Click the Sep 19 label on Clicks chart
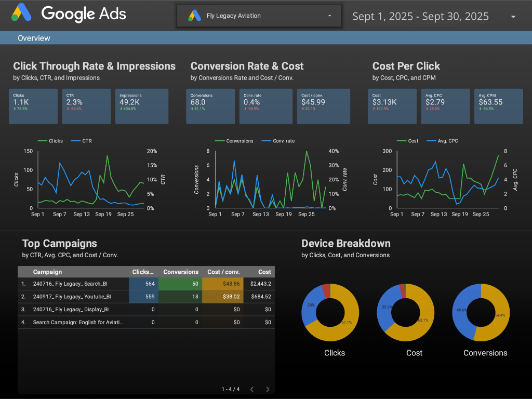This screenshot has width=532, height=399. click(x=103, y=214)
